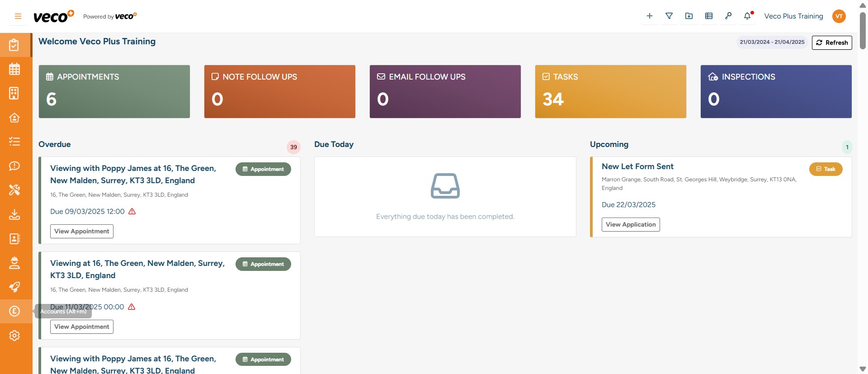Click the maintenance tools sidebar icon
The height and width of the screenshot is (374, 868).
14,190
